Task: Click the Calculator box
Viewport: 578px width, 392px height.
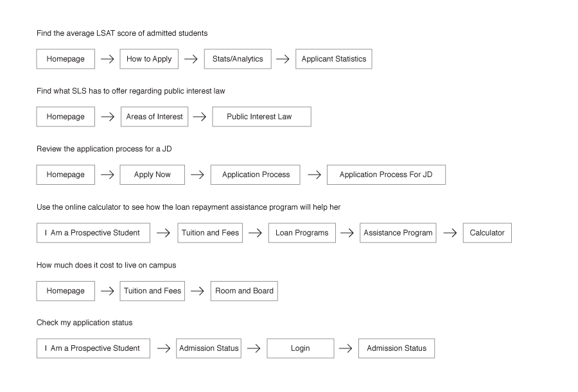Action: click(x=487, y=233)
